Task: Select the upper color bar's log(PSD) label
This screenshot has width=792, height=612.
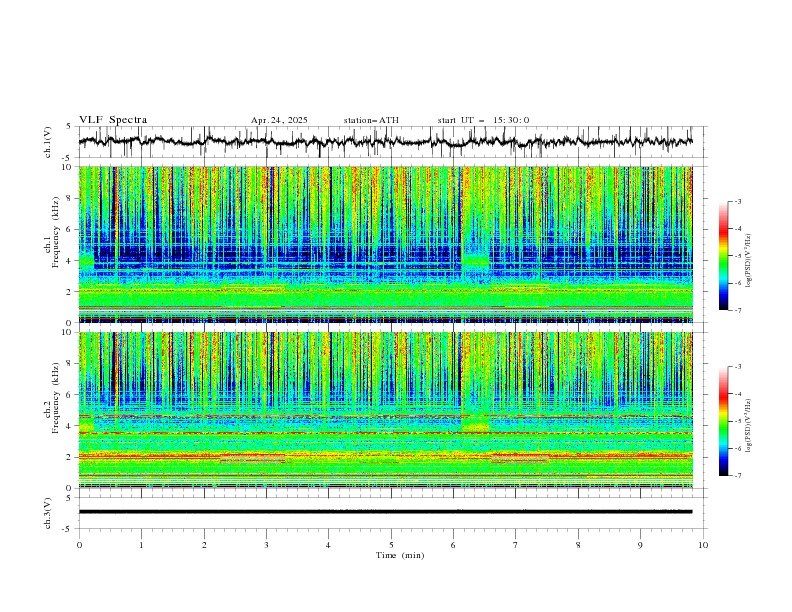Action: pyautogui.click(x=750, y=261)
